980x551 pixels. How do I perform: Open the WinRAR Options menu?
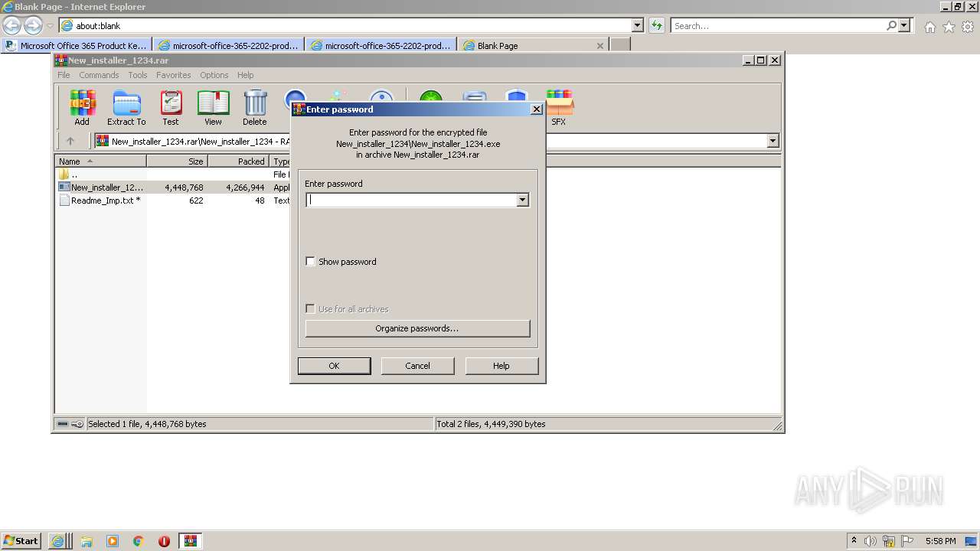[x=214, y=75]
